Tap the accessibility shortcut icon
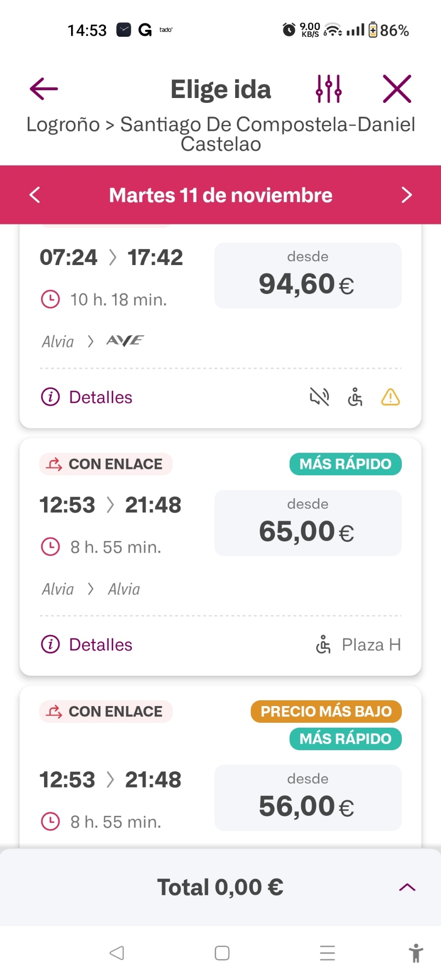 [x=416, y=953]
